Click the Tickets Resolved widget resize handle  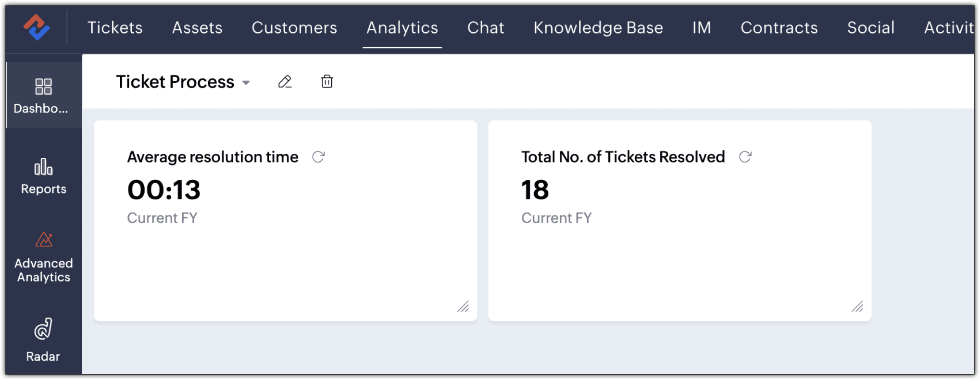click(857, 307)
